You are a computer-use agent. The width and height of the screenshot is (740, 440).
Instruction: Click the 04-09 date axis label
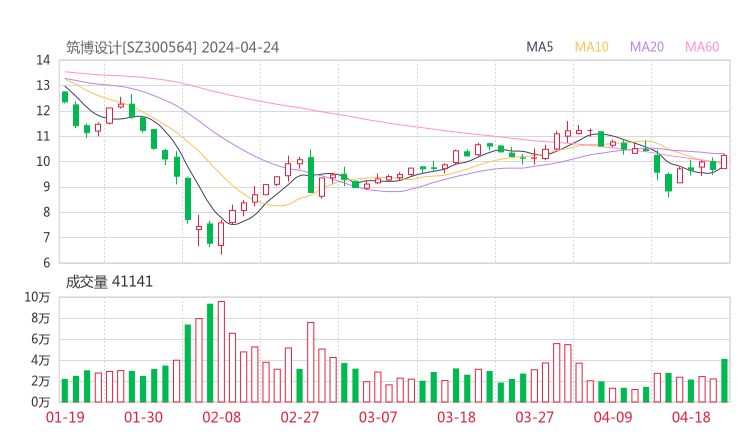[613, 417]
